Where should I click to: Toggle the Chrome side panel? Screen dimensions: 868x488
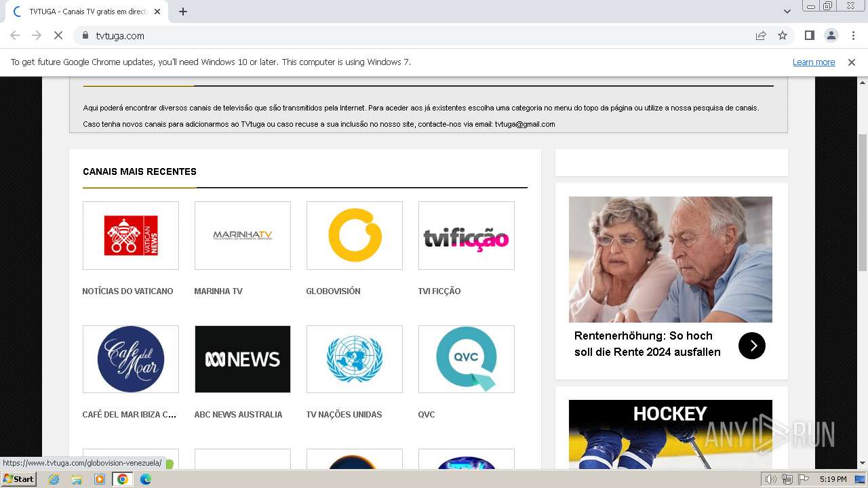pos(809,35)
